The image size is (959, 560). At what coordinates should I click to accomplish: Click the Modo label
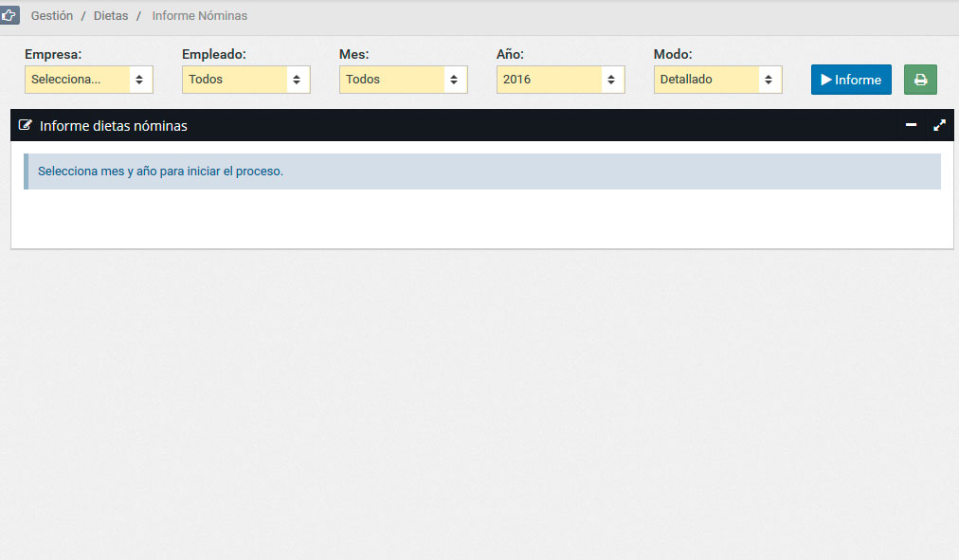coord(673,54)
